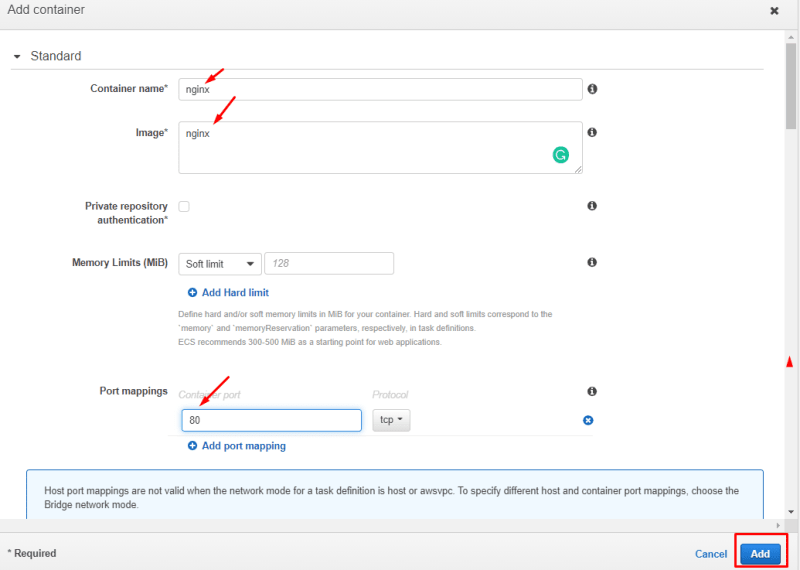
Task: Click the info icon beside Container name
Action: click(x=592, y=89)
